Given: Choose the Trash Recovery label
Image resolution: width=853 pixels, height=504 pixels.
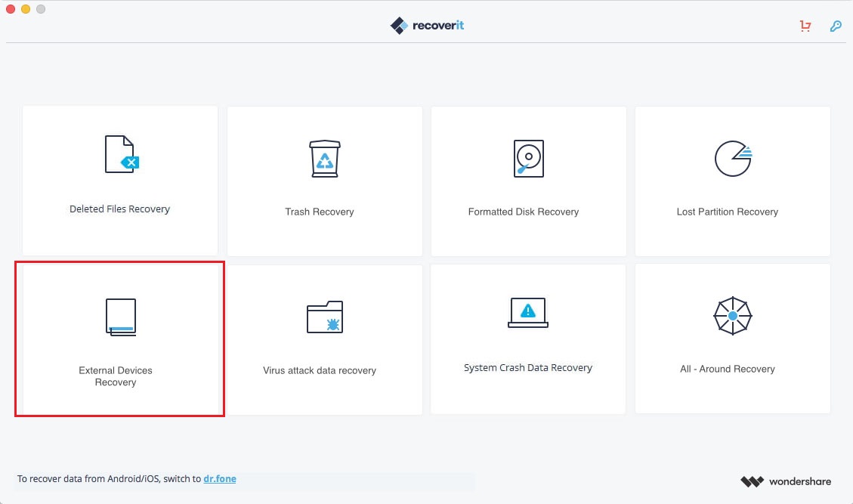Looking at the screenshot, I should coord(320,212).
